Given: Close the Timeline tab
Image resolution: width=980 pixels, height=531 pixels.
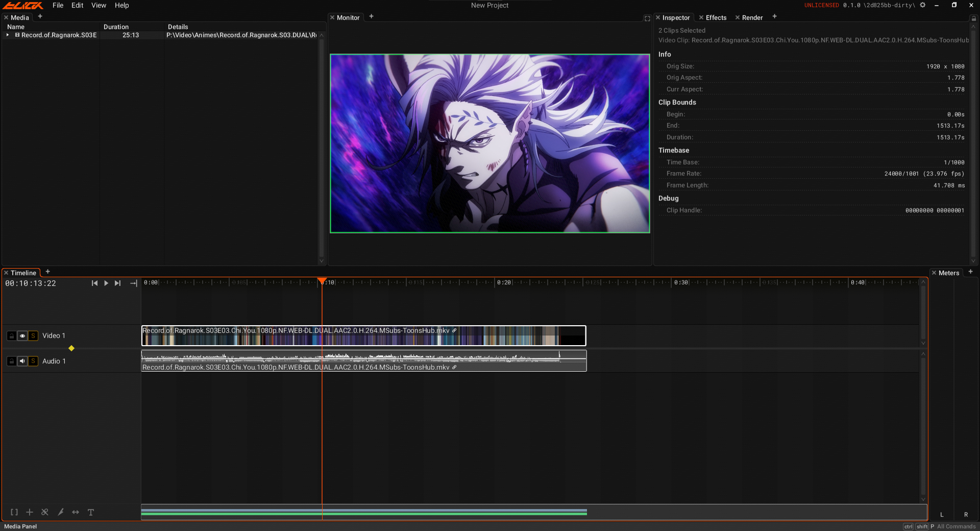Looking at the screenshot, I should (6, 273).
